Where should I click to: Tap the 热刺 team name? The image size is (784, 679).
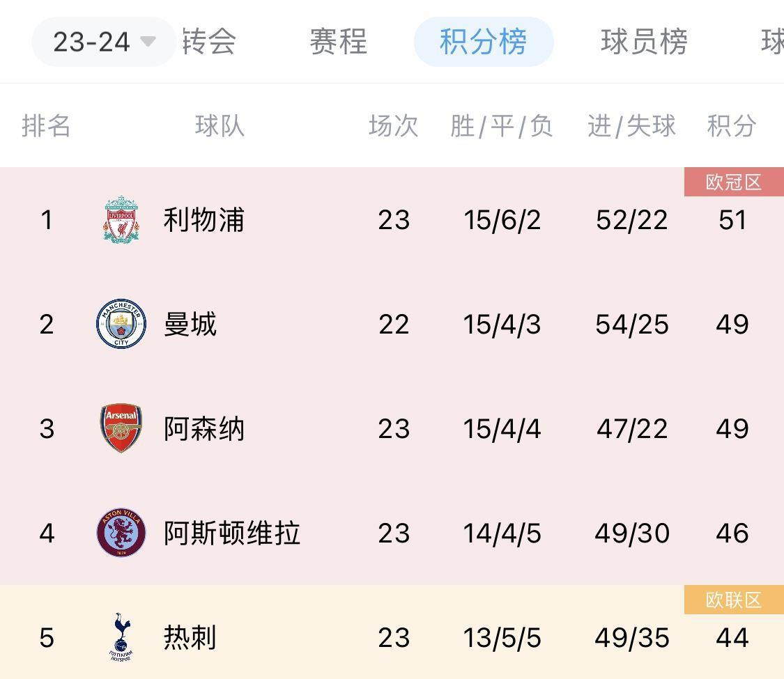(190, 637)
